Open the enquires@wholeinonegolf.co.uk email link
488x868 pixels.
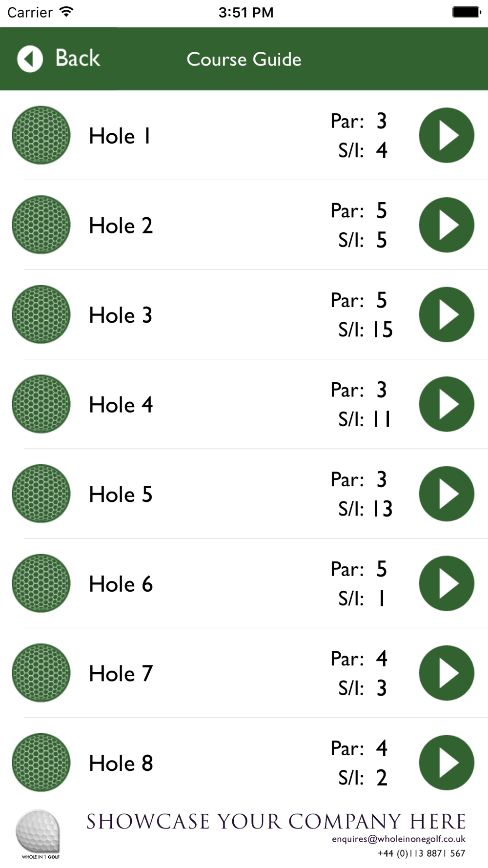pyautogui.click(x=398, y=839)
